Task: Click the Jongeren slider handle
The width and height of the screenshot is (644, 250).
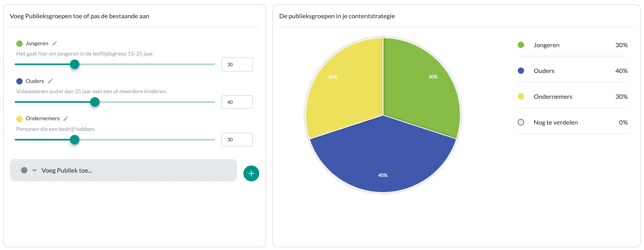Action: coord(75,64)
